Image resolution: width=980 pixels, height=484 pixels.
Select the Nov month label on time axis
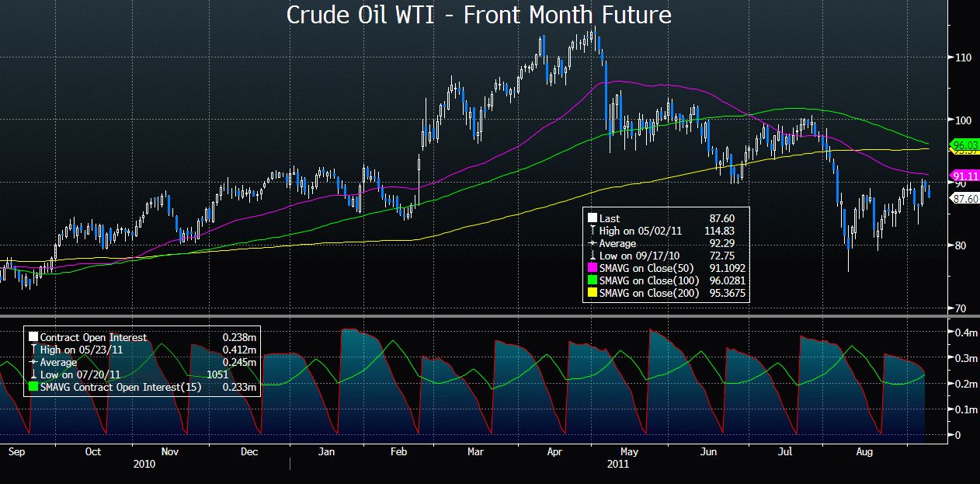(x=169, y=451)
